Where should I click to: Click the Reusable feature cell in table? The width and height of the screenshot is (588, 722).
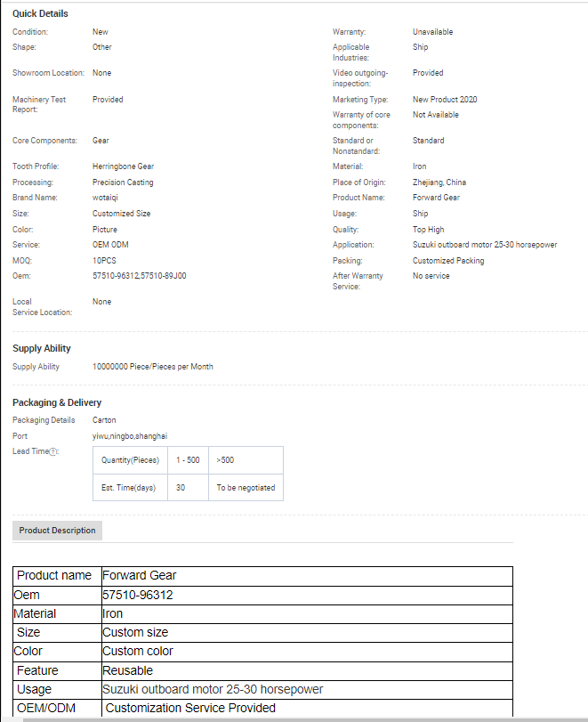point(127,670)
